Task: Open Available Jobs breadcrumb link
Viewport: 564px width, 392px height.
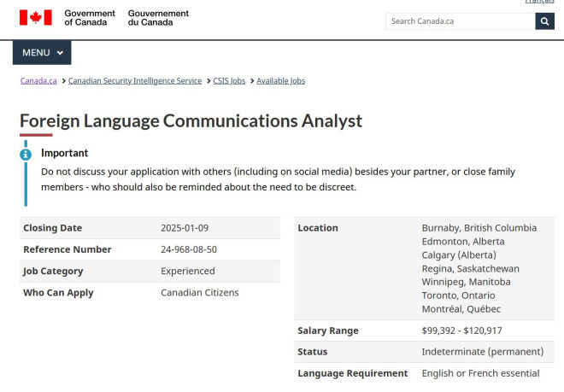Action: pos(281,80)
